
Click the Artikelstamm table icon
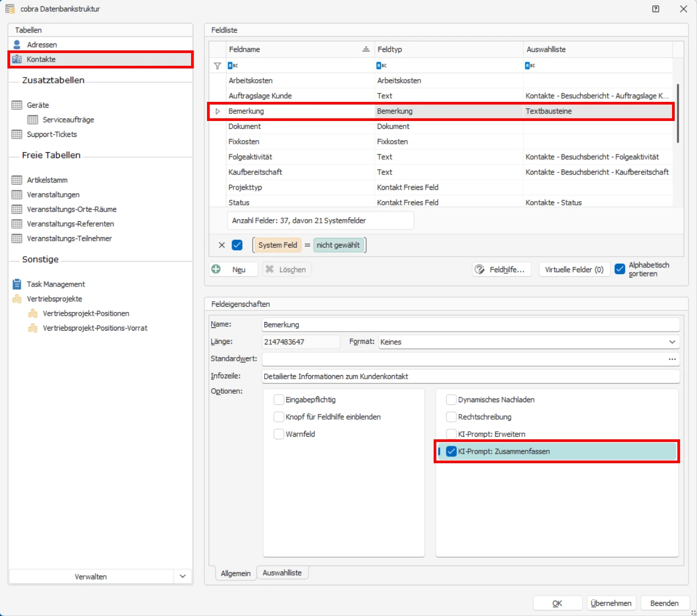pyautogui.click(x=17, y=180)
